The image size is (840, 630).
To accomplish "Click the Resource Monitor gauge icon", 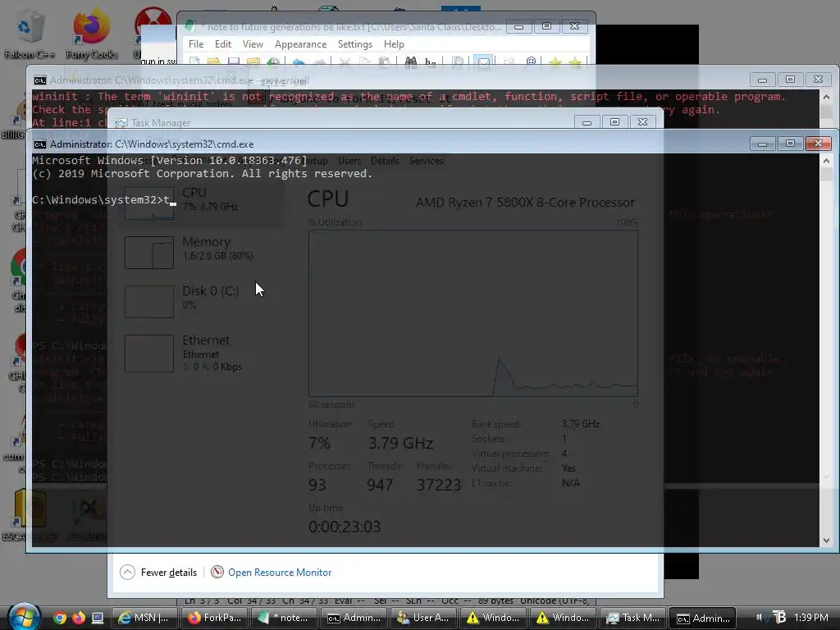I will [217, 572].
